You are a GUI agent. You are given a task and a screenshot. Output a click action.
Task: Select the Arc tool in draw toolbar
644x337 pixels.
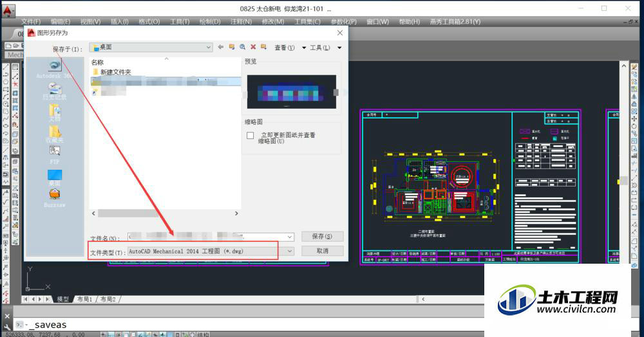[6, 96]
